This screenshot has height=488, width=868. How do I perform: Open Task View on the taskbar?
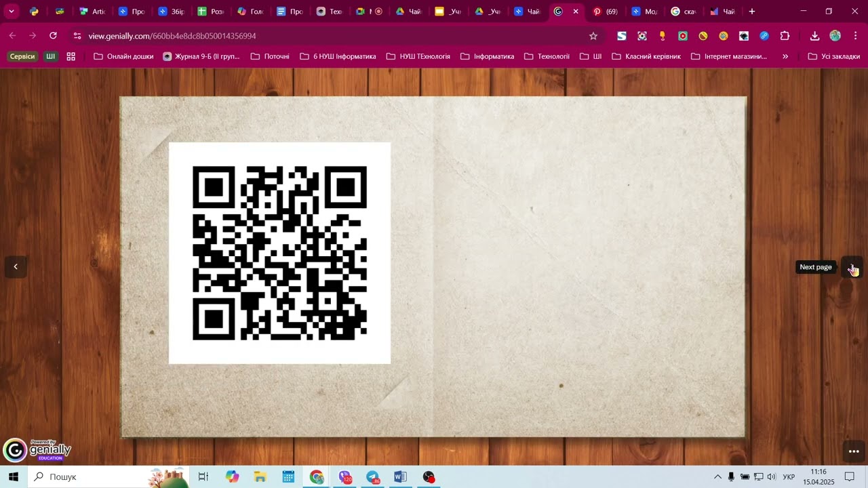[203, 477]
